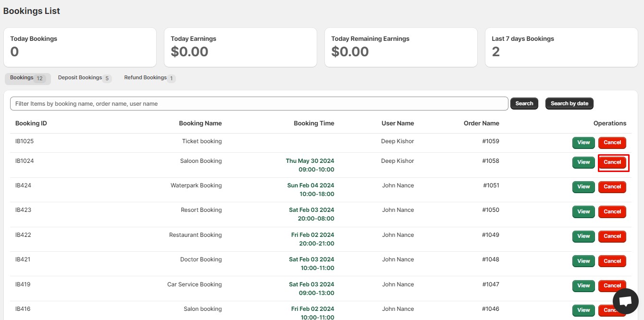
Task: View the Restaurant Booking IB422
Action: [583, 236]
